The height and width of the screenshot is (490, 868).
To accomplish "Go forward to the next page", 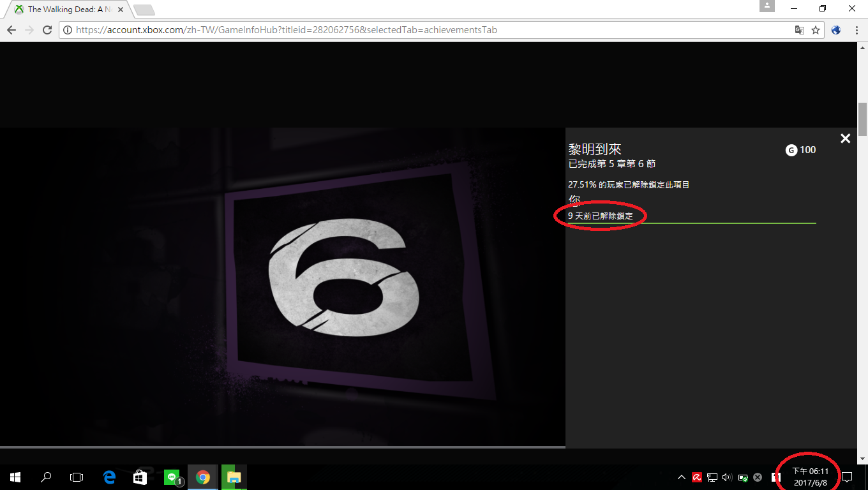I will pos(29,30).
